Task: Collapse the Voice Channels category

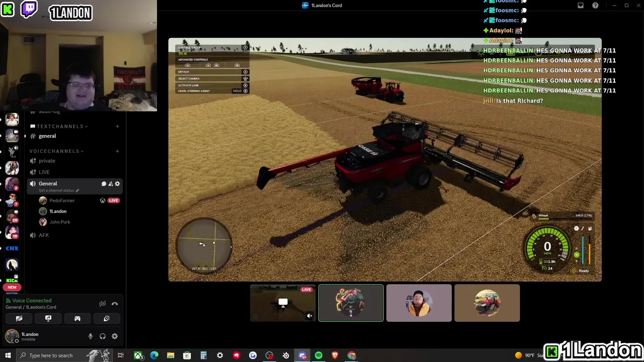Action: [56, 151]
